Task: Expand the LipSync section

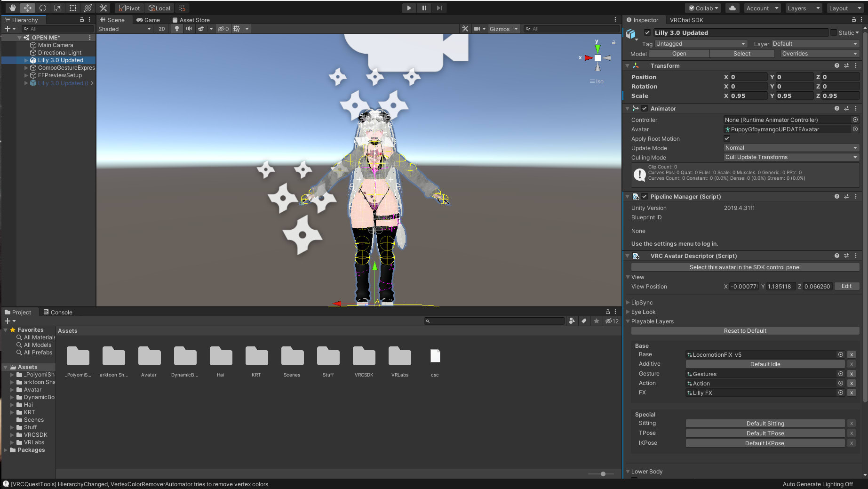Action: (x=642, y=303)
